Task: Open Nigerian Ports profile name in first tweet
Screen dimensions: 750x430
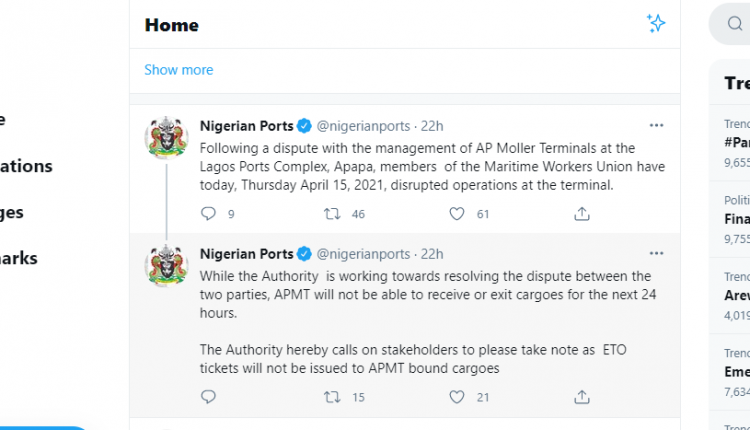Action: pyautogui.click(x=246, y=126)
